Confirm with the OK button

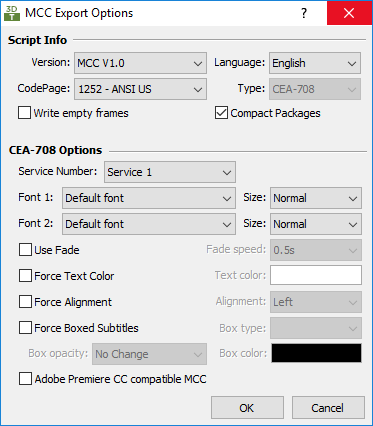pyautogui.click(x=247, y=408)
